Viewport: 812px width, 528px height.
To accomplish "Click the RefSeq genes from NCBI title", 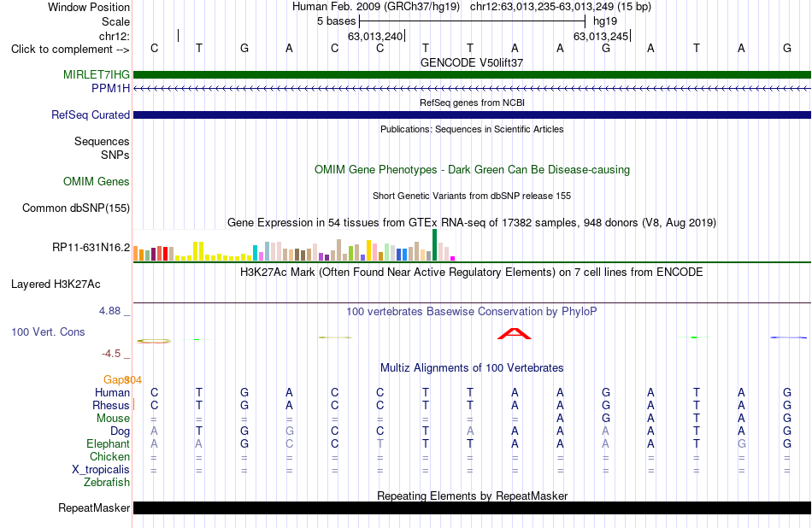I will pos(472,103).
